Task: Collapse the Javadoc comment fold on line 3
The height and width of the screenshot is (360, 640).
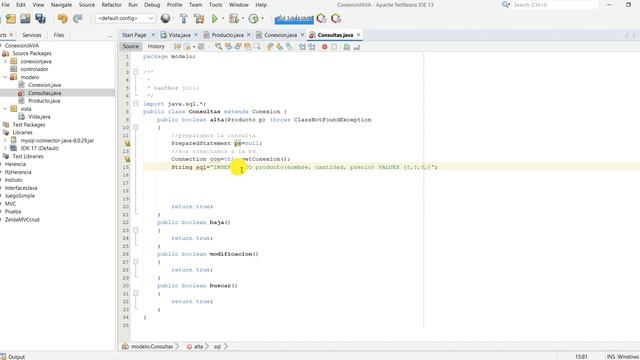Action: [x=136, y=72]
